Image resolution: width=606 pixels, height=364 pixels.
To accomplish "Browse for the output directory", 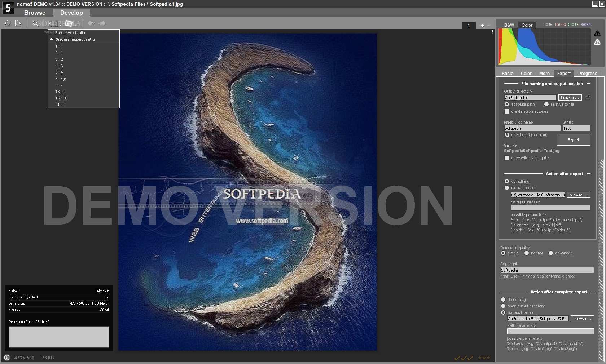I will (570, 98).
